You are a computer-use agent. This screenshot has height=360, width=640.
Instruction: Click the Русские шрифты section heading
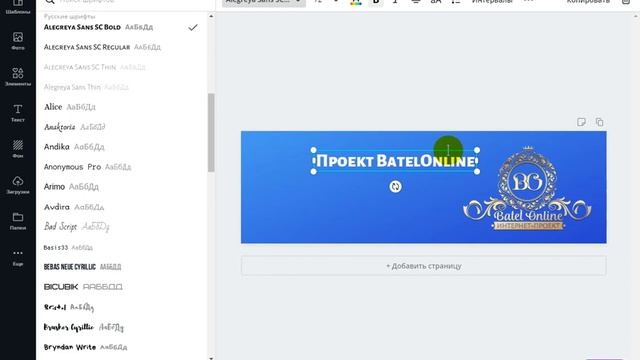click(x=70, y=16)
